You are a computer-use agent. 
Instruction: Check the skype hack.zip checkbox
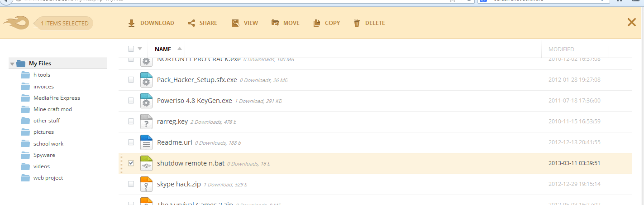[131, 184]
